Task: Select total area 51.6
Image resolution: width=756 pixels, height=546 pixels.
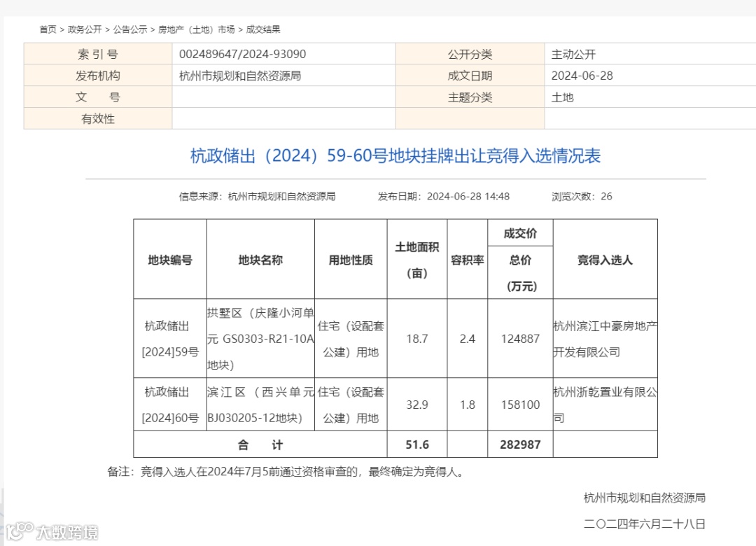Action: tap(417, 444)
